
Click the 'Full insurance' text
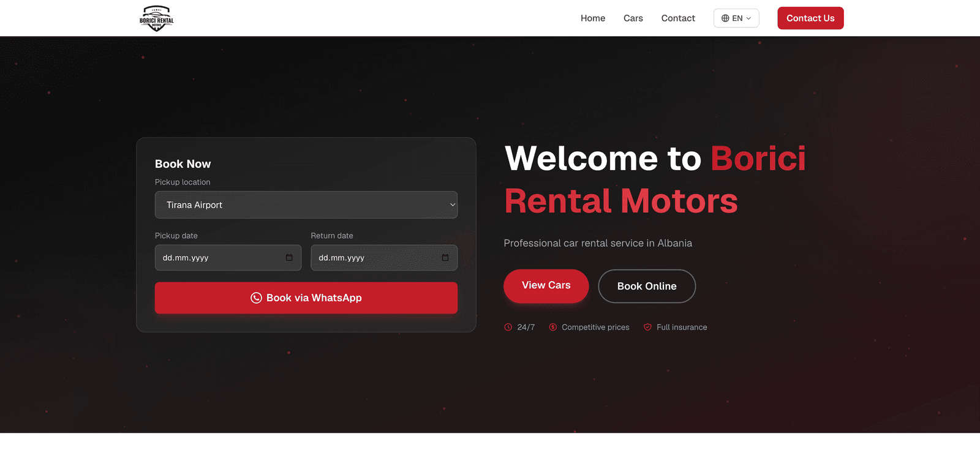point(682,328)
